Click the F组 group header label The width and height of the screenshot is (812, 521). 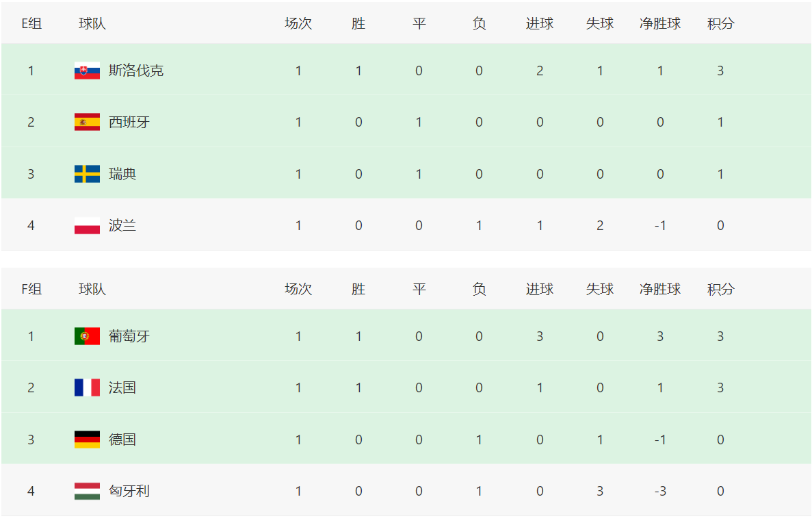point(31,289)
